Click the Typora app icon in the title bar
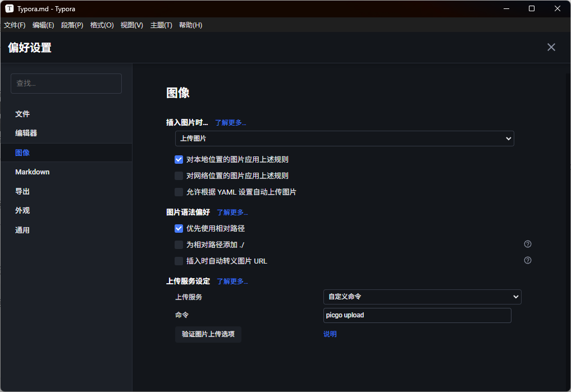 click(10, 8)
